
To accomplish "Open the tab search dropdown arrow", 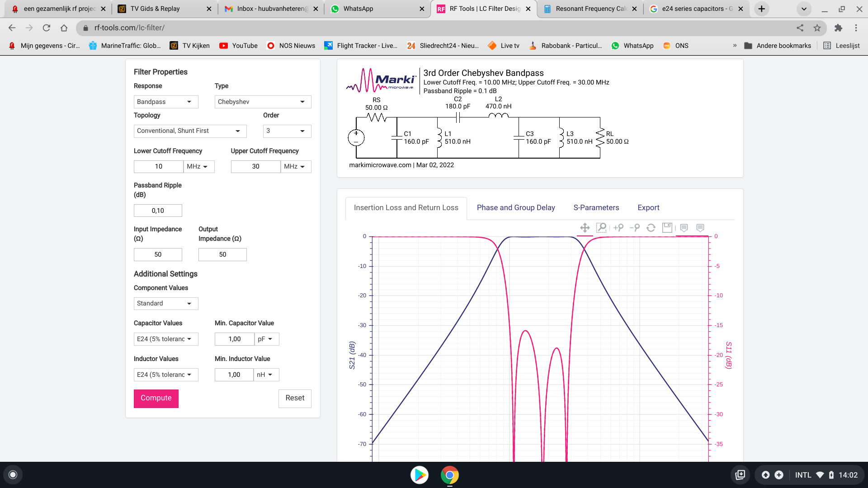I will click(x=804, y=9).
